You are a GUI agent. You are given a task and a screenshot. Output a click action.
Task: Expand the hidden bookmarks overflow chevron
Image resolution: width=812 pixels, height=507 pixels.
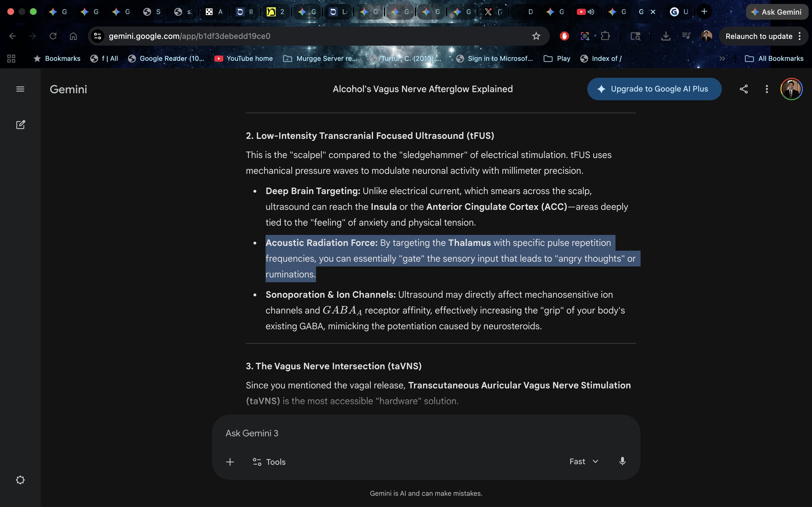pyautogui.click(x=722, y=59)
